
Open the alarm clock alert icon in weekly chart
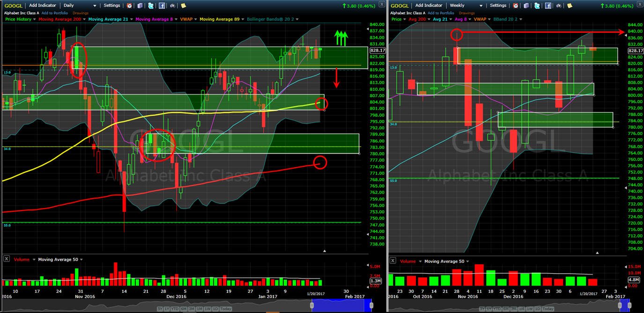pos(516,6)
